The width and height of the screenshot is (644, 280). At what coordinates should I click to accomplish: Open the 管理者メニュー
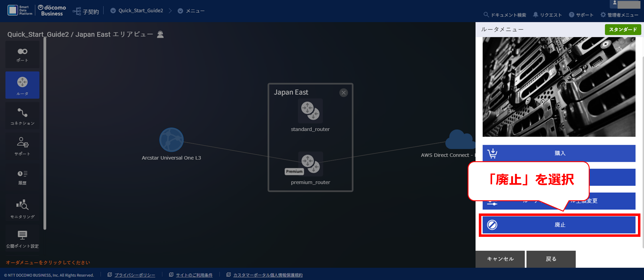click(619, 15)
